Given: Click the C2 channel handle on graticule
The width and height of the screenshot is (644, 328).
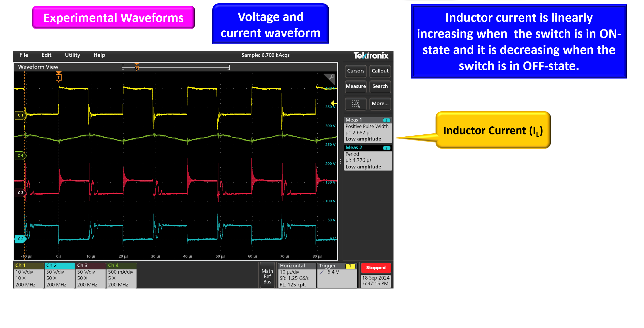Looking at the screenshot, I should tap(20, 239).
